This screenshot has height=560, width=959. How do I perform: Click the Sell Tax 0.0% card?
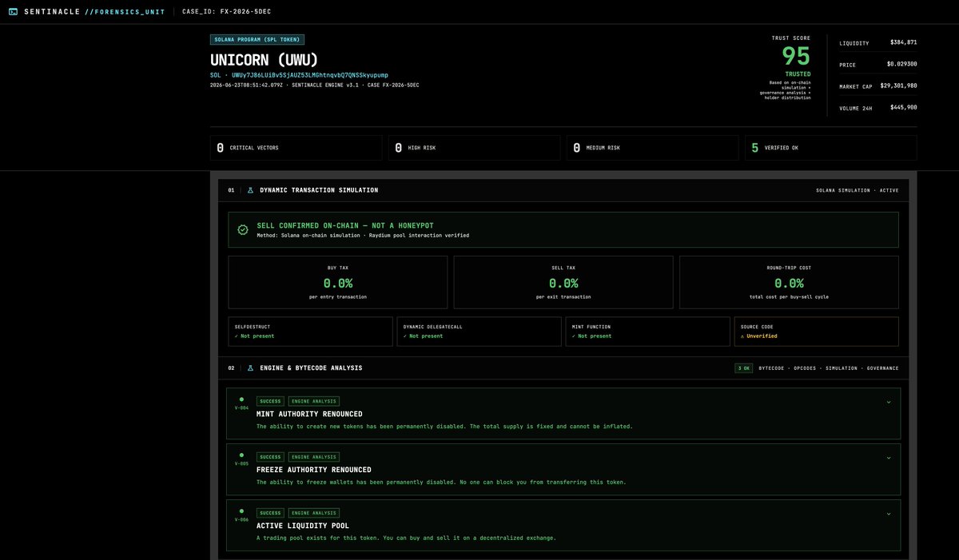(563, 282)
